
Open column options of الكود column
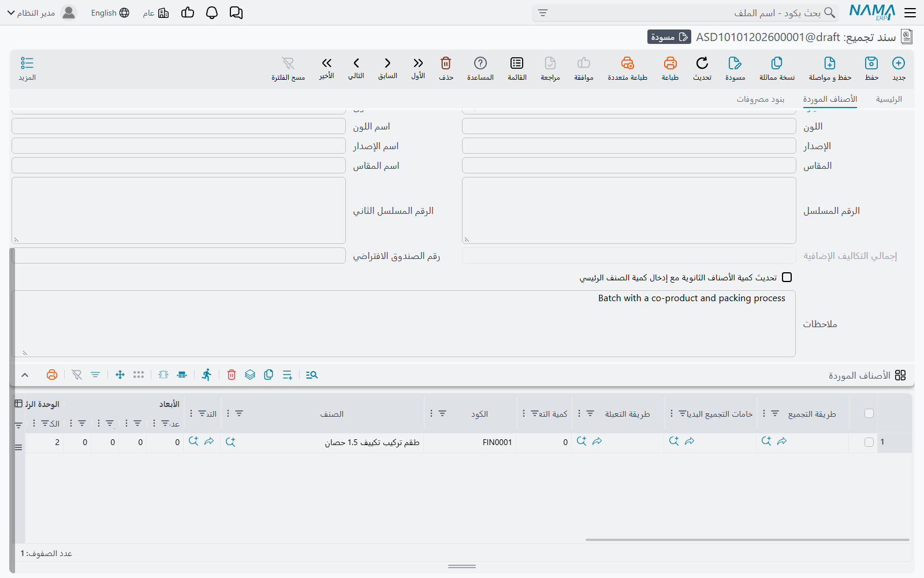click(x=431, y=413)
